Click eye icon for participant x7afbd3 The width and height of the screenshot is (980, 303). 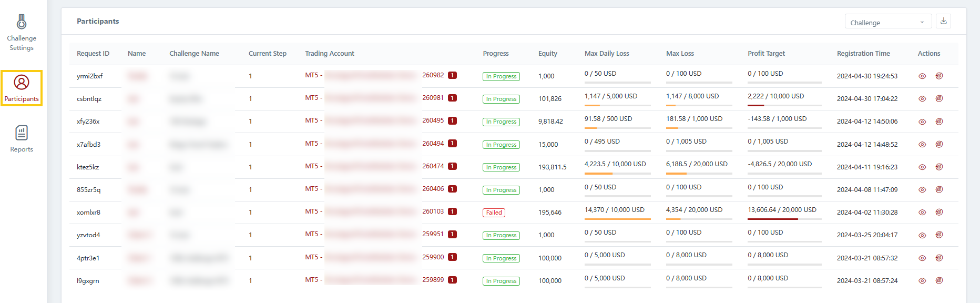tap(922, 144)
